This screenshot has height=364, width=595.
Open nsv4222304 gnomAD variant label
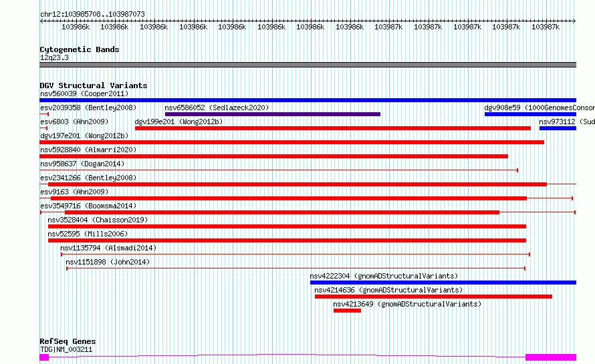coord(384,276)
